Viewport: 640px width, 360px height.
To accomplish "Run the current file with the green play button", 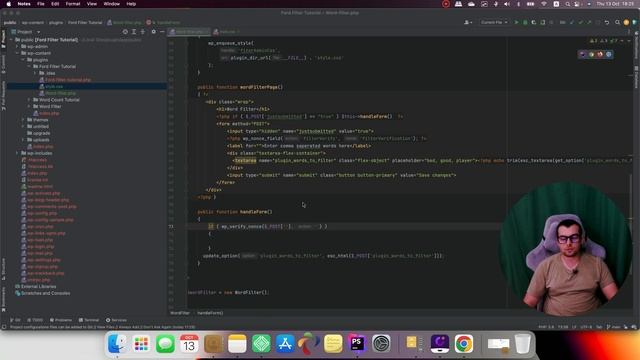I will [x=516, y=22].
